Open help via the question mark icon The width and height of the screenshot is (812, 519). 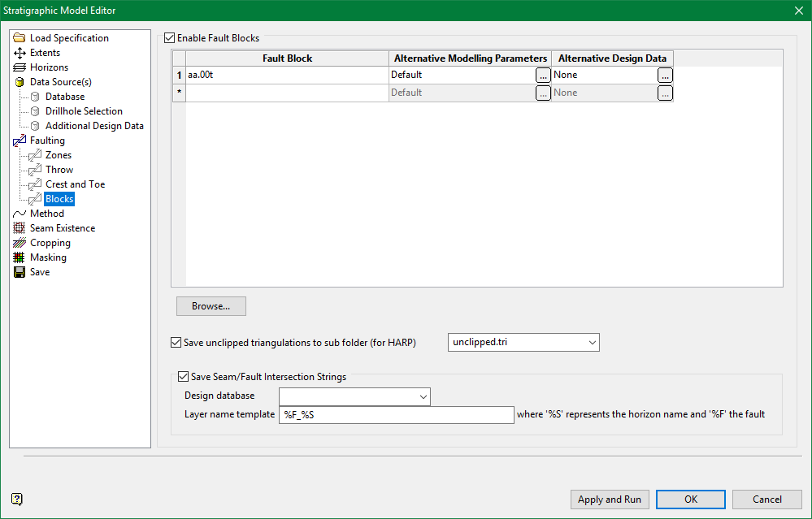pyautogui.click(x=17, y=499)
